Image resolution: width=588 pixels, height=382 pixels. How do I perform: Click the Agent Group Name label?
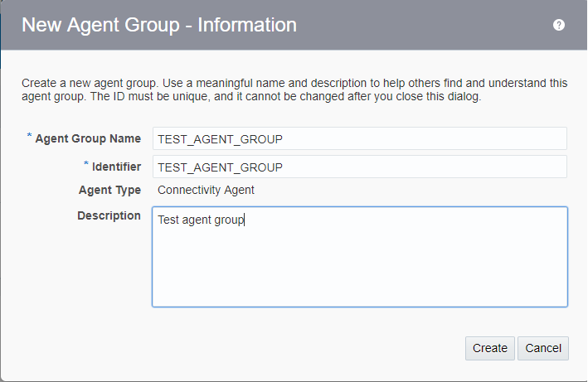(x=88, y=138)
